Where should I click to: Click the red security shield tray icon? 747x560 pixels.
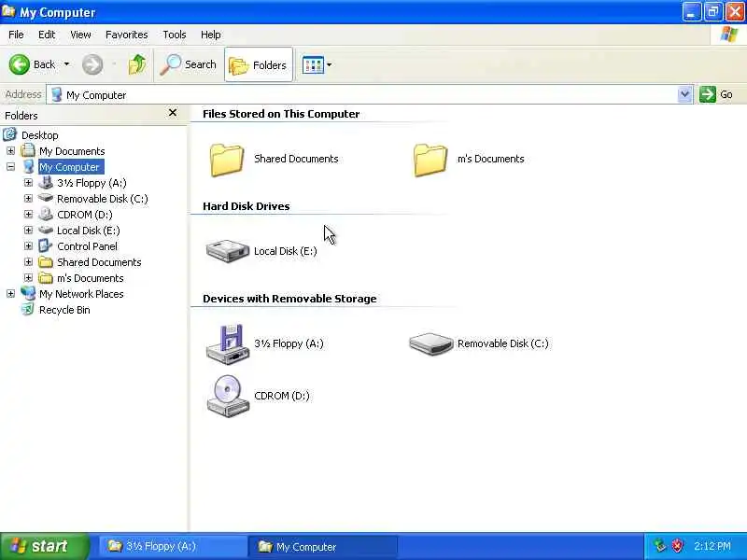point(677,546)
